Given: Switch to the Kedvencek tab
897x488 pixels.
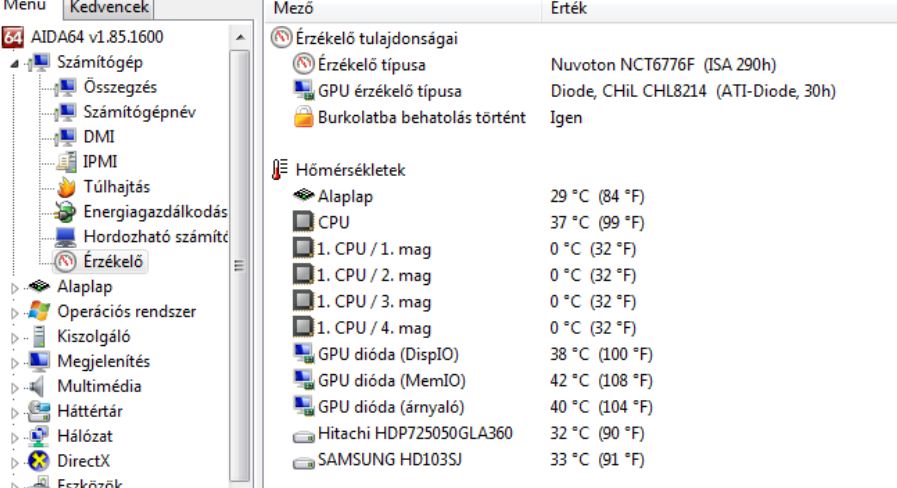Looking at the screenshot, I should point(109,8).
